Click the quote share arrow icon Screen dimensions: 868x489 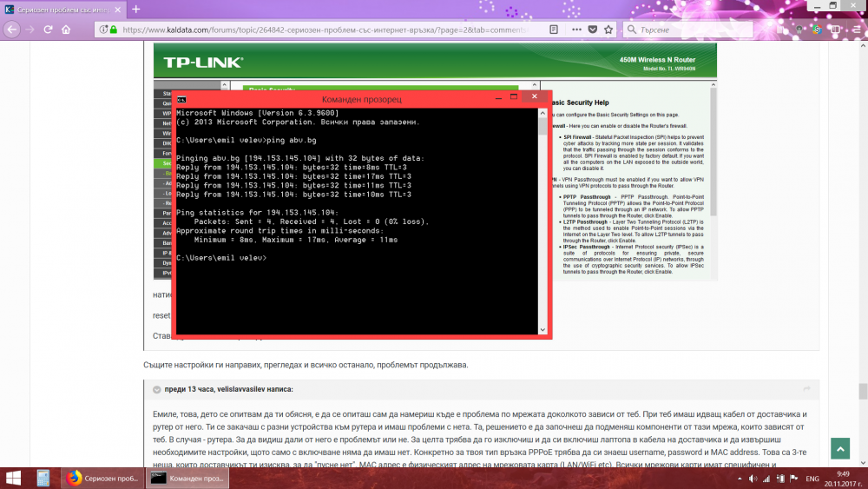806,389
